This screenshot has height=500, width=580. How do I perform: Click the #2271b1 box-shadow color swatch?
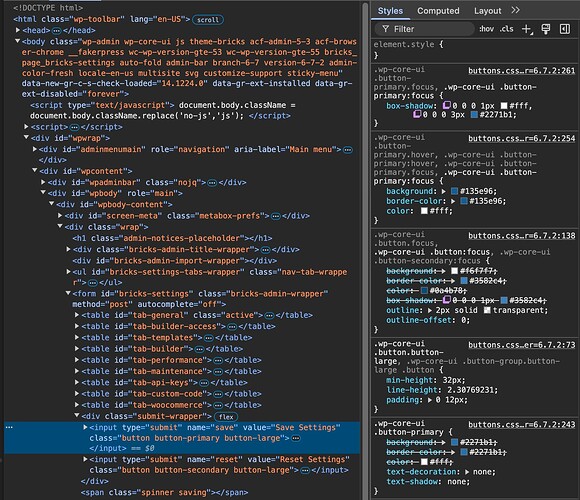click(x=474, y=115)
